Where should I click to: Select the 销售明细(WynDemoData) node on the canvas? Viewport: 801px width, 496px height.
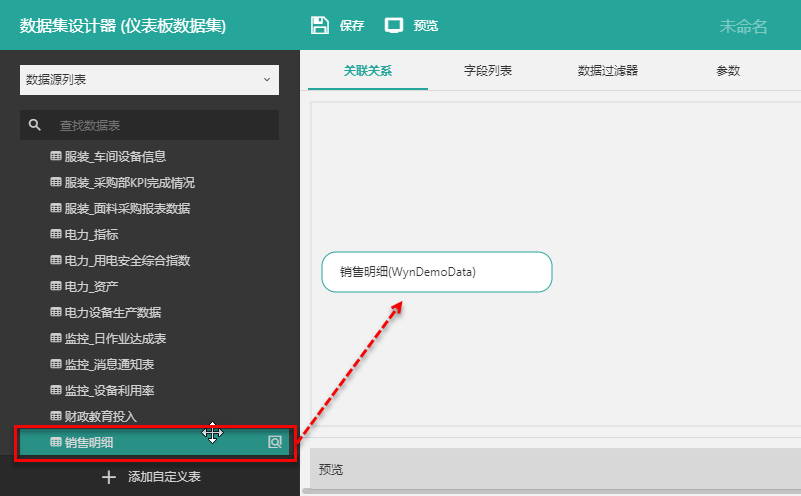(437, 272)
